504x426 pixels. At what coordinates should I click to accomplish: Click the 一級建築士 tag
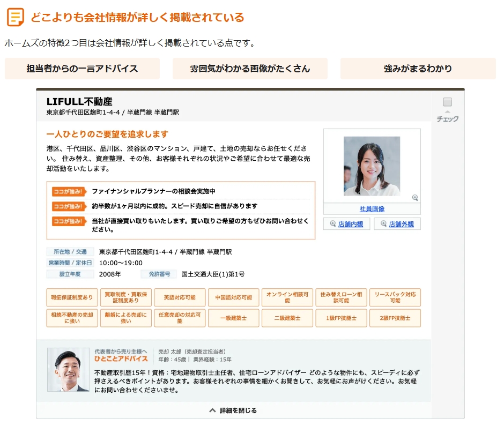click(234, 318)
